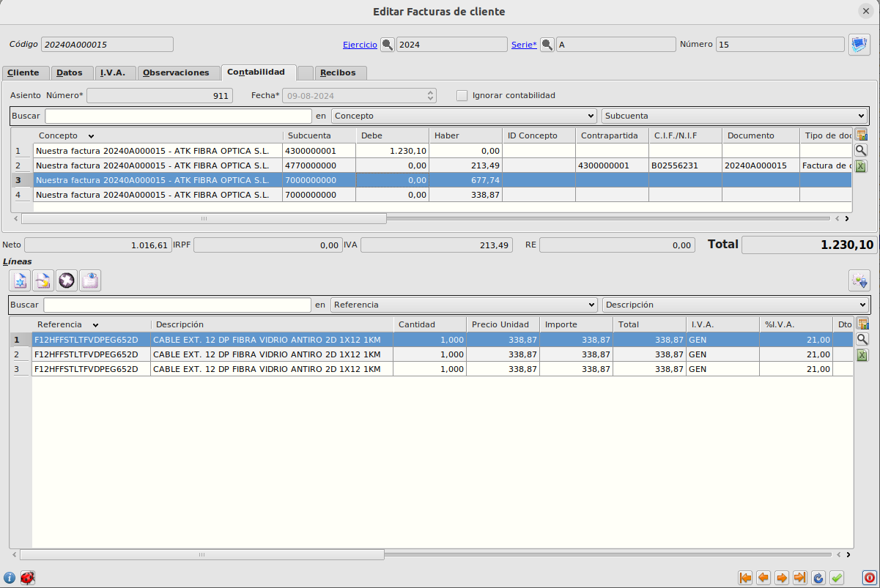
Task: Close the Editar Facturas de cliente dialog
Action: (866, 11)
